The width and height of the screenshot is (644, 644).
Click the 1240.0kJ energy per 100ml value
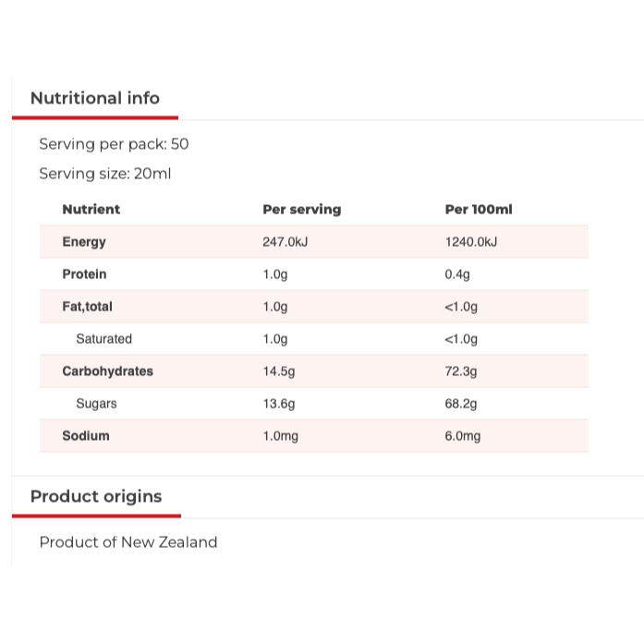tap(471, 242)
